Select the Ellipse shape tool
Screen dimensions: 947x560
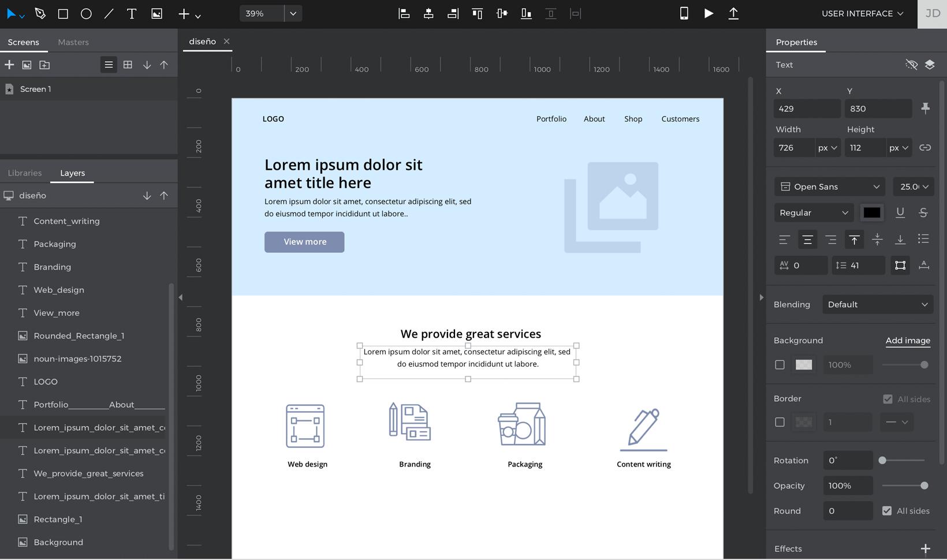coord(86,13)
